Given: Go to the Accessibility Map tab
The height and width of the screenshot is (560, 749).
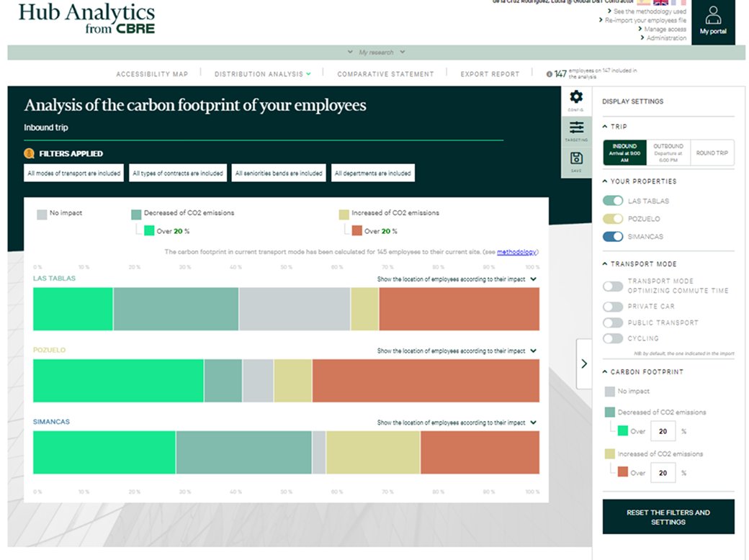Looking at the screenshot, I should [x=152, y=74].
